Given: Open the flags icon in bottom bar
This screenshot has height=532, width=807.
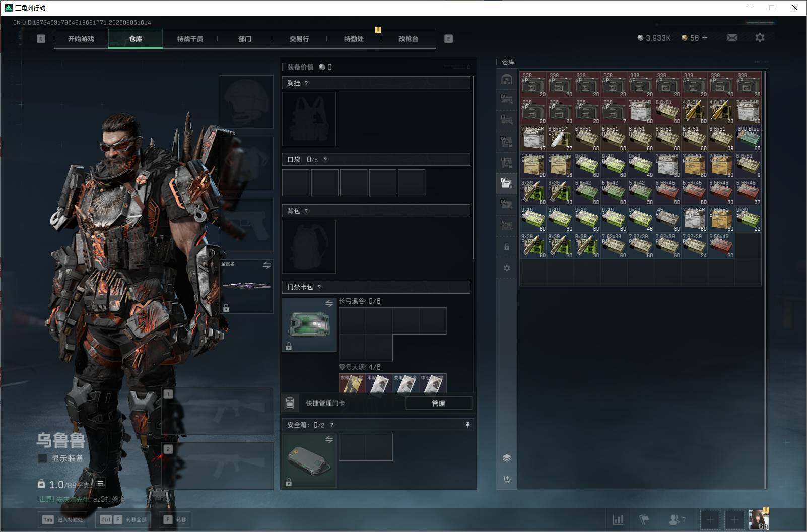Looking at the screenshot, I should (644, 519).
